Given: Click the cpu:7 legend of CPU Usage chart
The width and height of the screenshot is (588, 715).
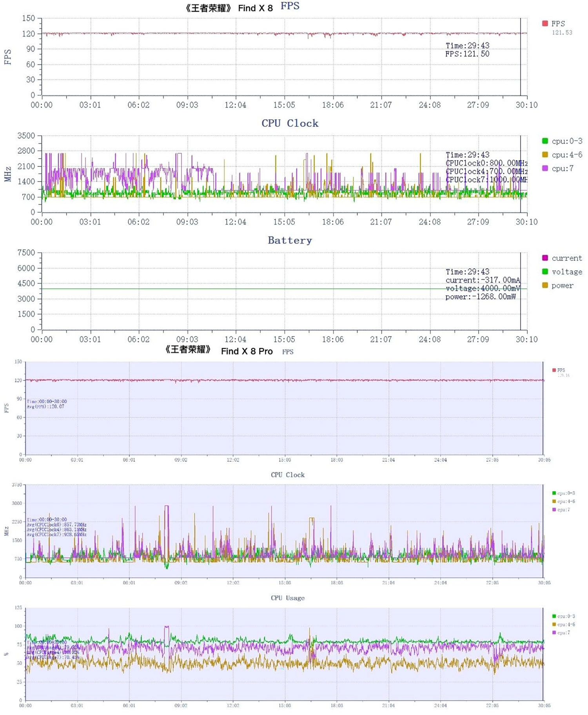Looking at the screenshot, I should [561, 633].
